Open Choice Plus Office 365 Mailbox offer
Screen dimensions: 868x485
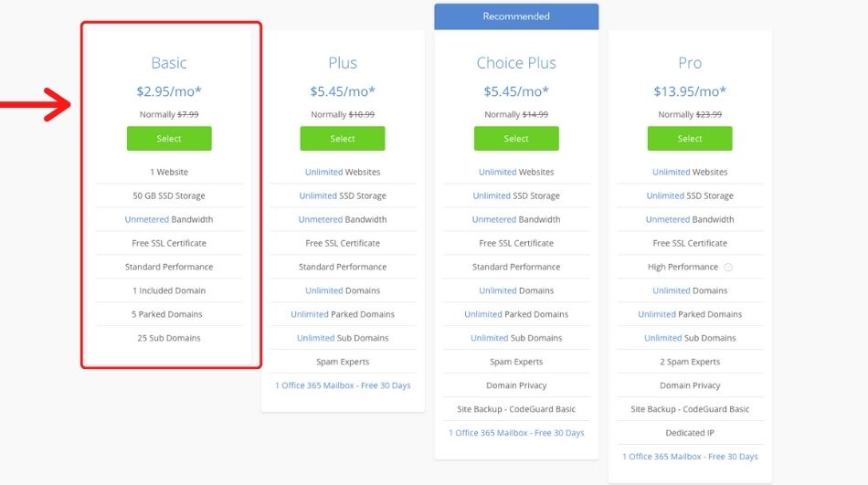(516, 433)
